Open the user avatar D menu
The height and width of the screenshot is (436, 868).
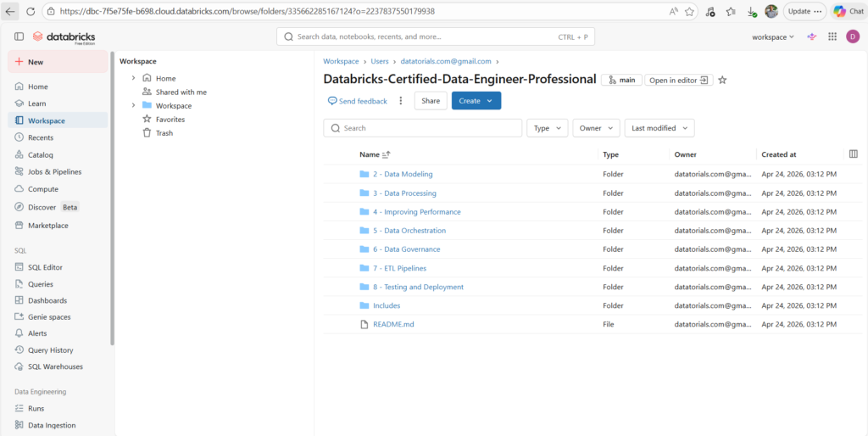[x=853, y=36]
